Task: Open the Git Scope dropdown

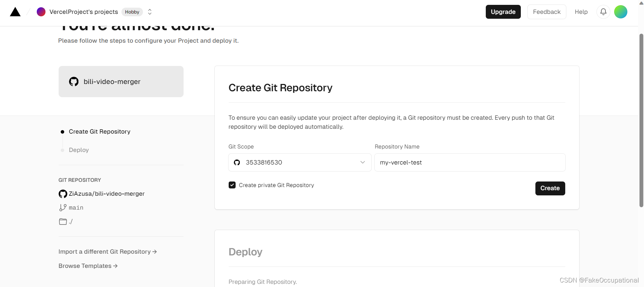Action: pos(300,162)
